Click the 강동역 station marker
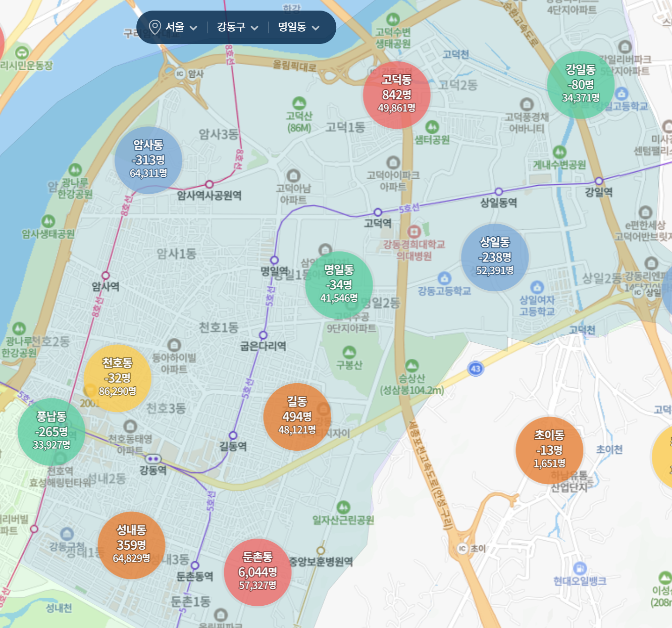This screenshot has height=628, width=672. (x=153, y=459)
